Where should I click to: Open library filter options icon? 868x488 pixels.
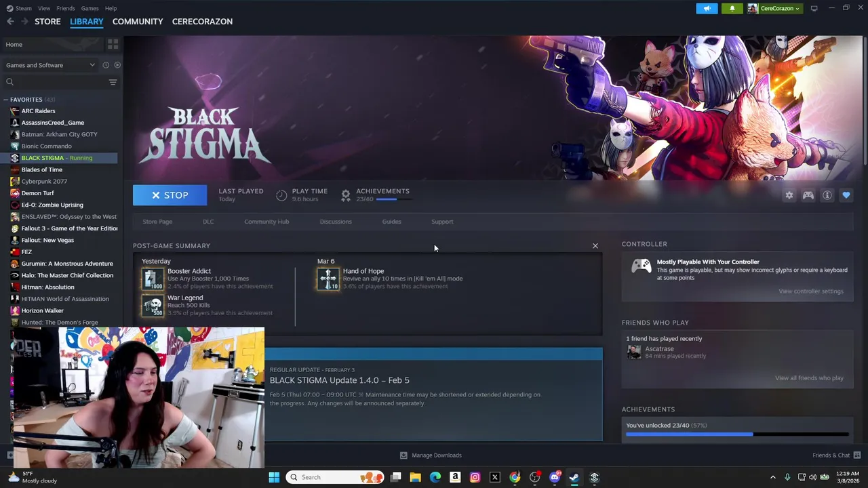pyautogui.click(x=113, y=82)
